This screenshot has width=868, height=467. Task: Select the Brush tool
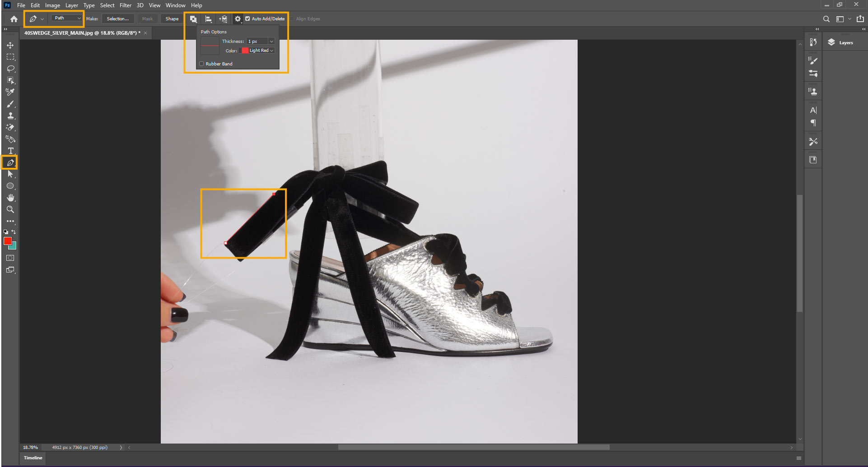(x=10, y=104)
